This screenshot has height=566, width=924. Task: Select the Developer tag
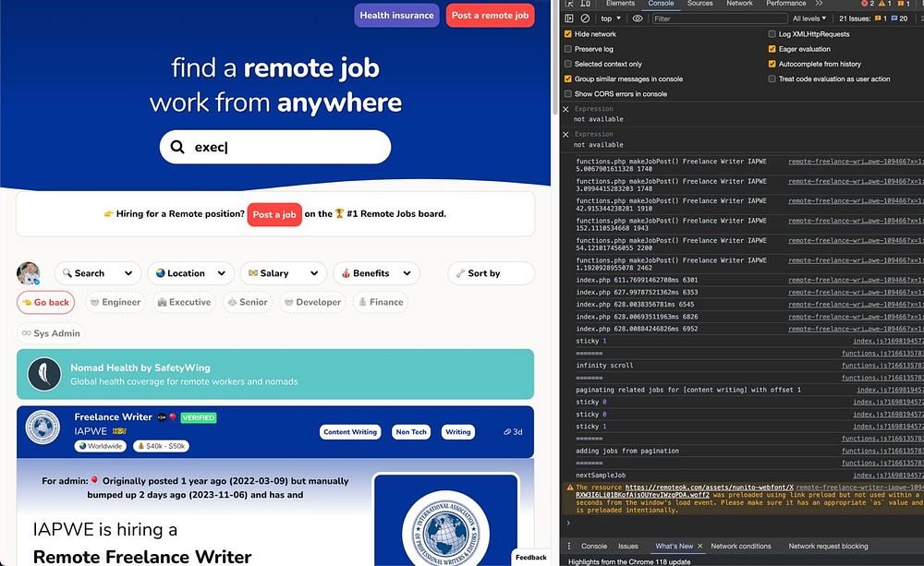coord(313,302)
